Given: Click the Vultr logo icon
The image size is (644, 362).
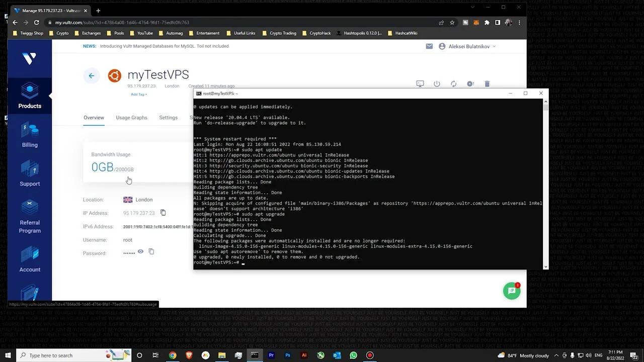Looking at the screenshot, I should click(x=30, y=59).
